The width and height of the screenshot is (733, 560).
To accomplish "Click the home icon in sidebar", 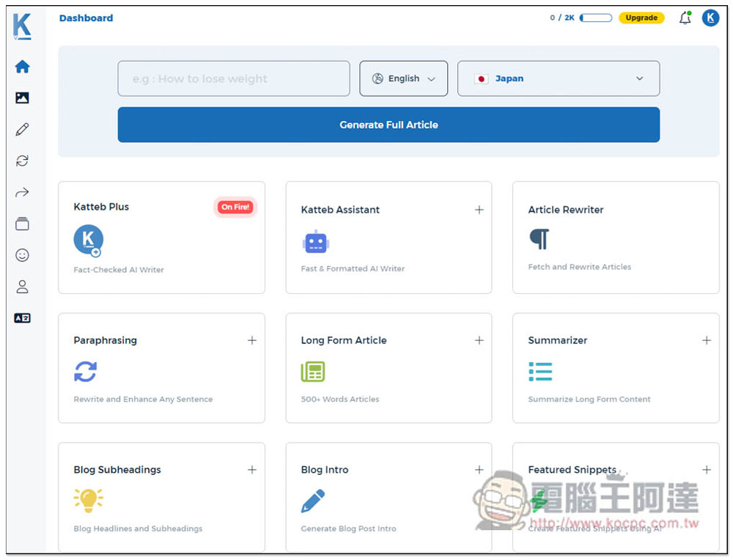I will point(22,67).
